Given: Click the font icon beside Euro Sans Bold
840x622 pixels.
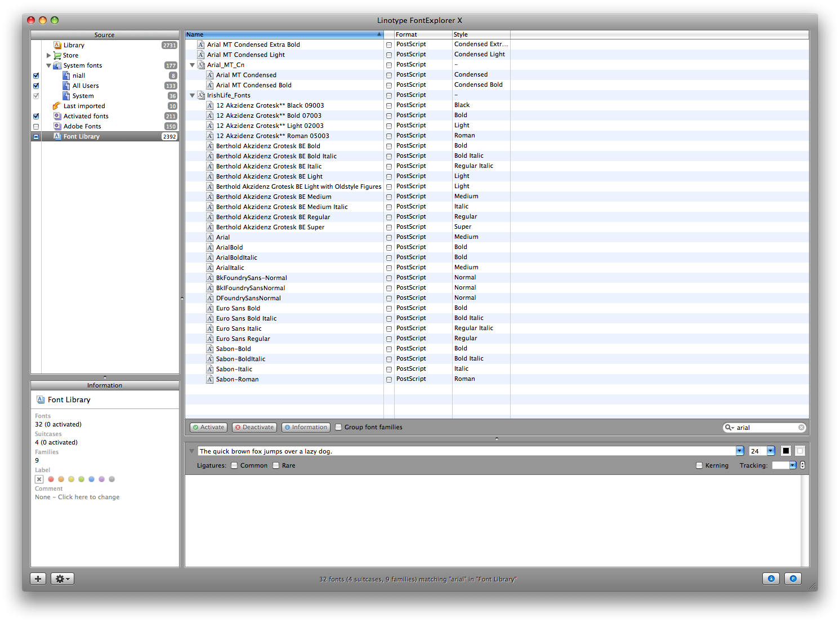Looking at the screenshot, I should tap(210, 308).
